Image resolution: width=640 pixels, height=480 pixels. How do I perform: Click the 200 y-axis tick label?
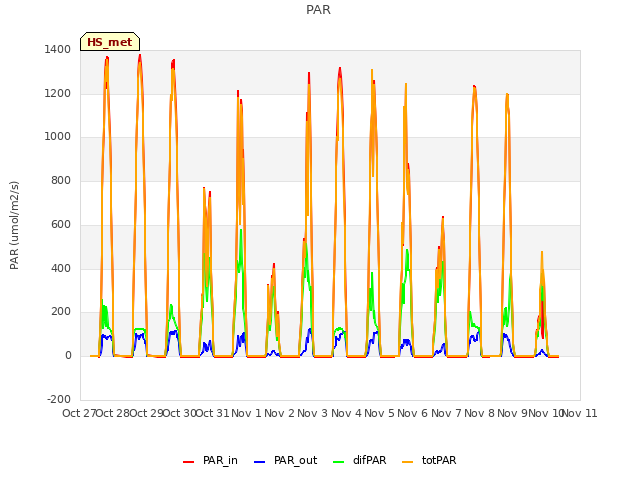[61, 311]
